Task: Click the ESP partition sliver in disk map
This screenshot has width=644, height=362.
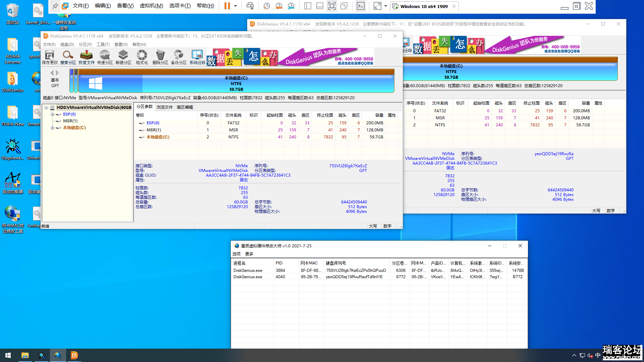Action: (71, 81)
